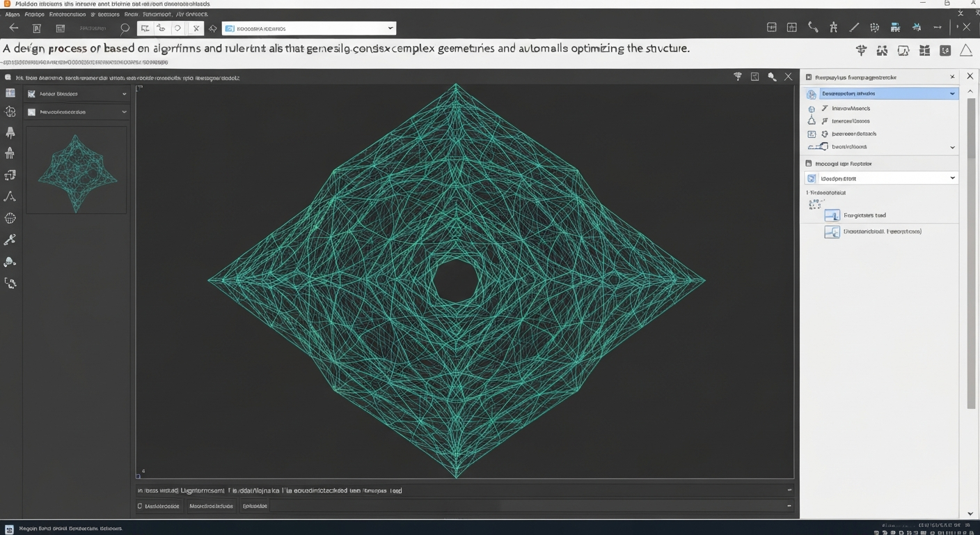The image size is (980, 535).
Task: Select the person figure icon in top-right toolbar
Action: [833, 27]
